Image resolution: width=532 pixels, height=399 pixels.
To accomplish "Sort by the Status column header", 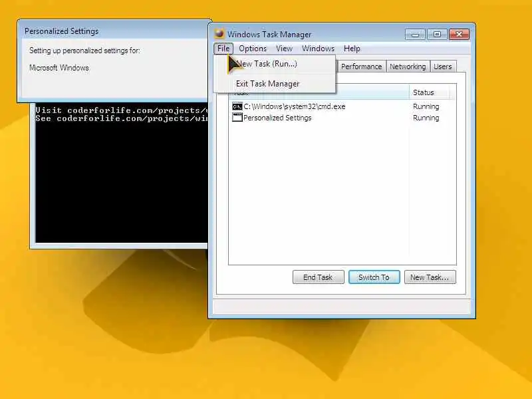I will click(429, 92).
